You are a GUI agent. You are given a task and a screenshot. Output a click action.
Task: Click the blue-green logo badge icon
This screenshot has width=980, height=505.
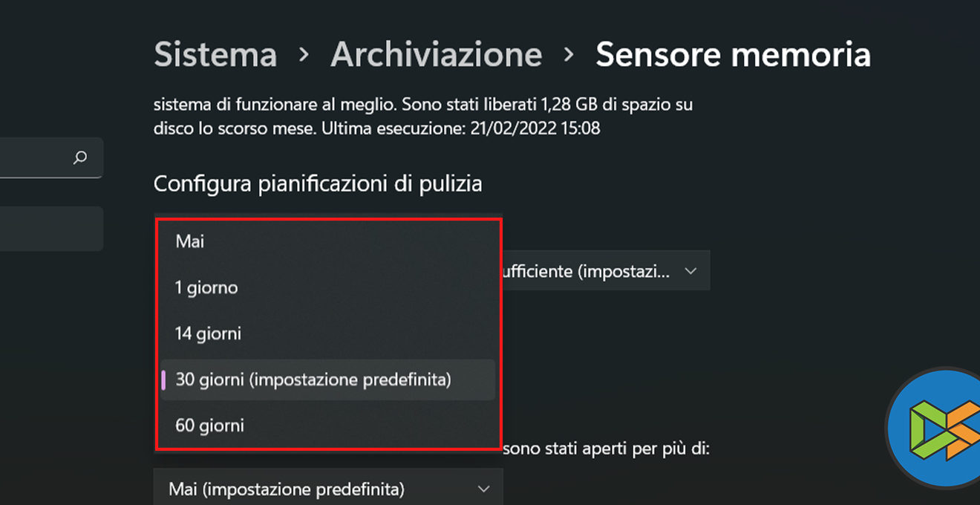click(x=937, y=427)
